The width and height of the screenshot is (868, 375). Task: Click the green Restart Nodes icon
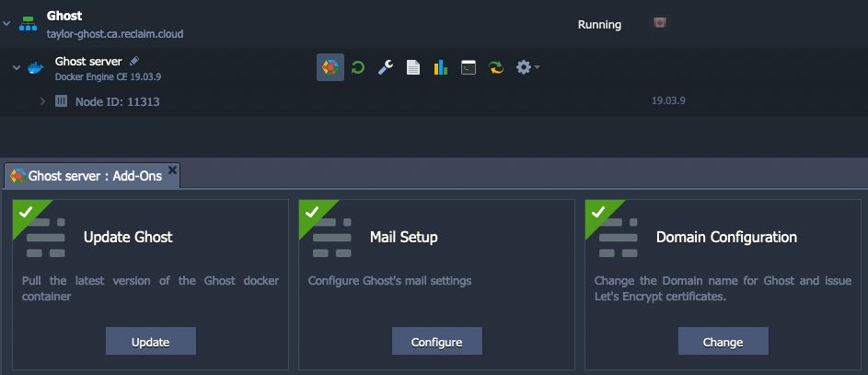(x=358, y=67)
